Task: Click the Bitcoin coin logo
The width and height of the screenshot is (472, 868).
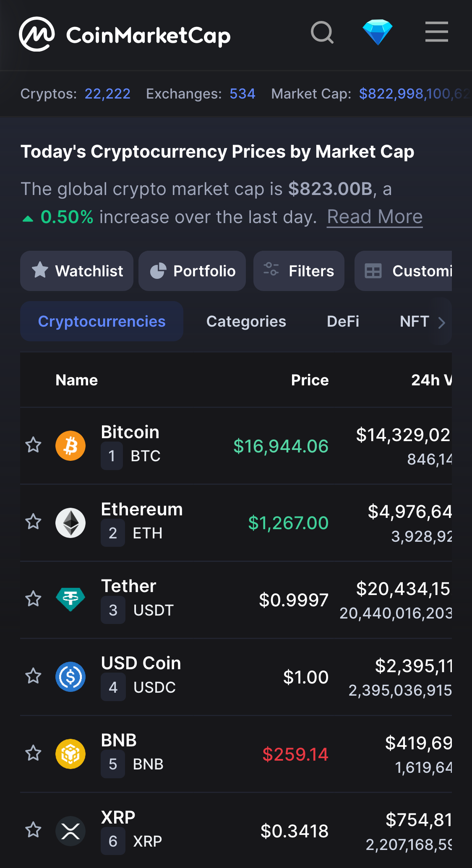Action: coord(70,446)
